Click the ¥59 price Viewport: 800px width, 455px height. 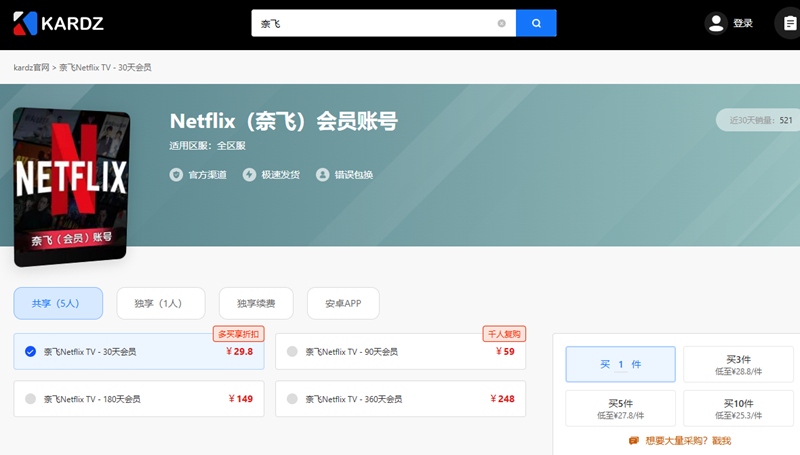505,351
